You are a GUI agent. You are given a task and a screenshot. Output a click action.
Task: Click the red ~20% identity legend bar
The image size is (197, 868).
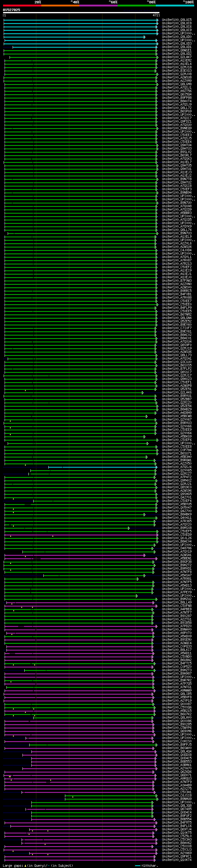coord(22,6)
